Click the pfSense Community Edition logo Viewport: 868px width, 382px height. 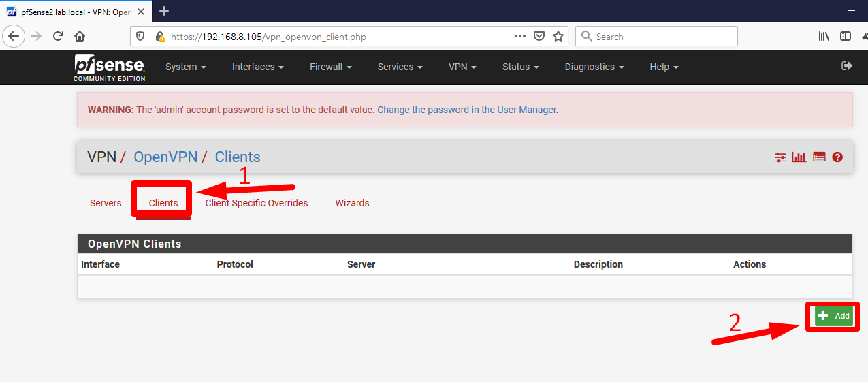[x=110, y=68]
